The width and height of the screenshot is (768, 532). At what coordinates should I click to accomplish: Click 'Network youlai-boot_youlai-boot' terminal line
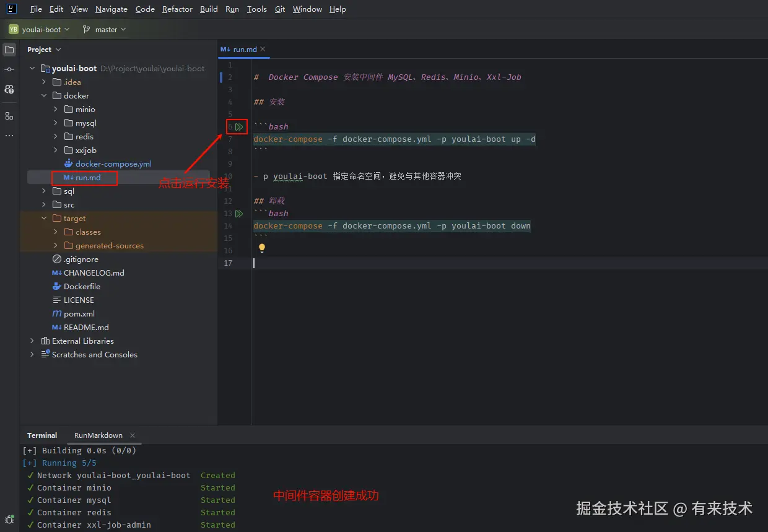[113, 475]
